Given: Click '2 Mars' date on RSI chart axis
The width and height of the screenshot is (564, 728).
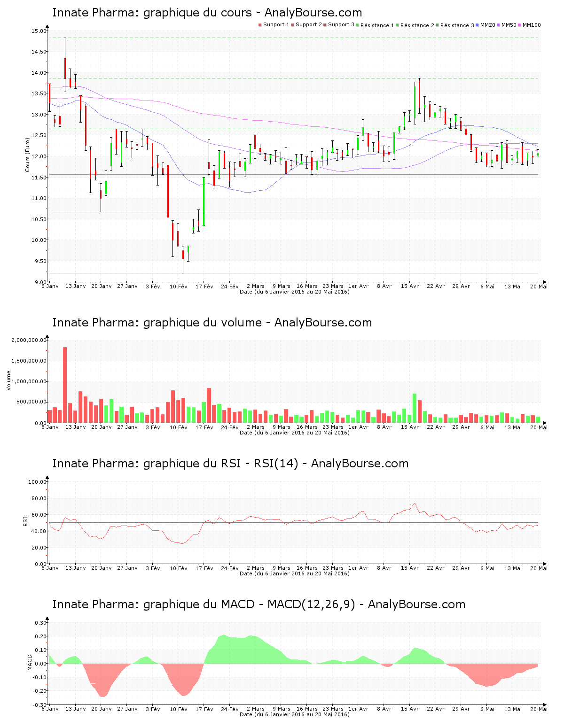Looking at the screenshot, I should [256, 568].
